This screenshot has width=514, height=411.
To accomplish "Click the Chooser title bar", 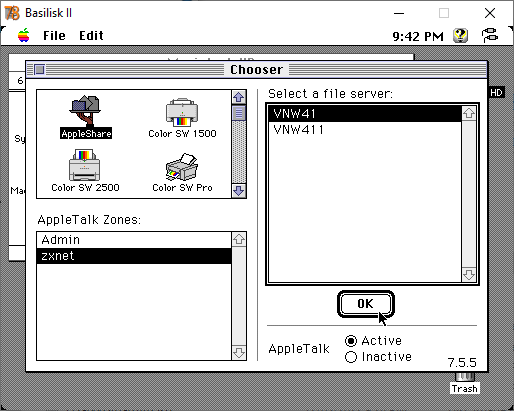I will click(x=256, y=70).
